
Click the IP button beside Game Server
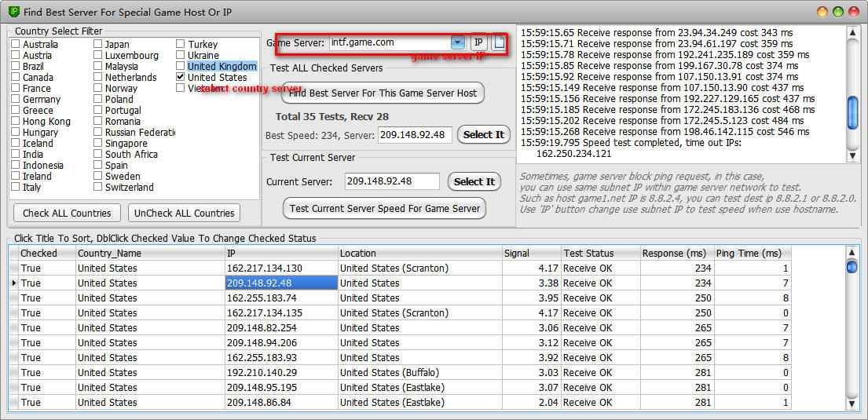[x=479, y=42]
